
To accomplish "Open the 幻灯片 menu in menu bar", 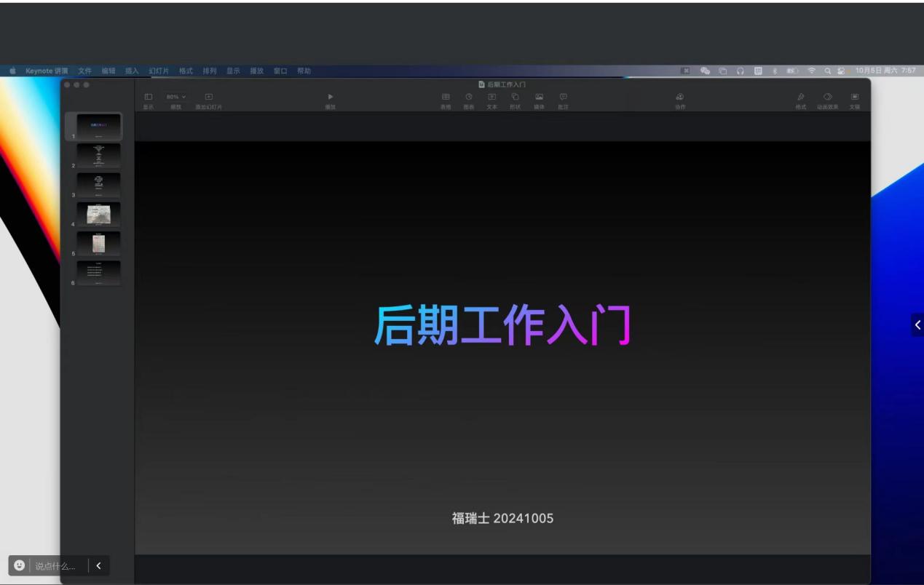I will pyautogui.click(x=159, y=71).
